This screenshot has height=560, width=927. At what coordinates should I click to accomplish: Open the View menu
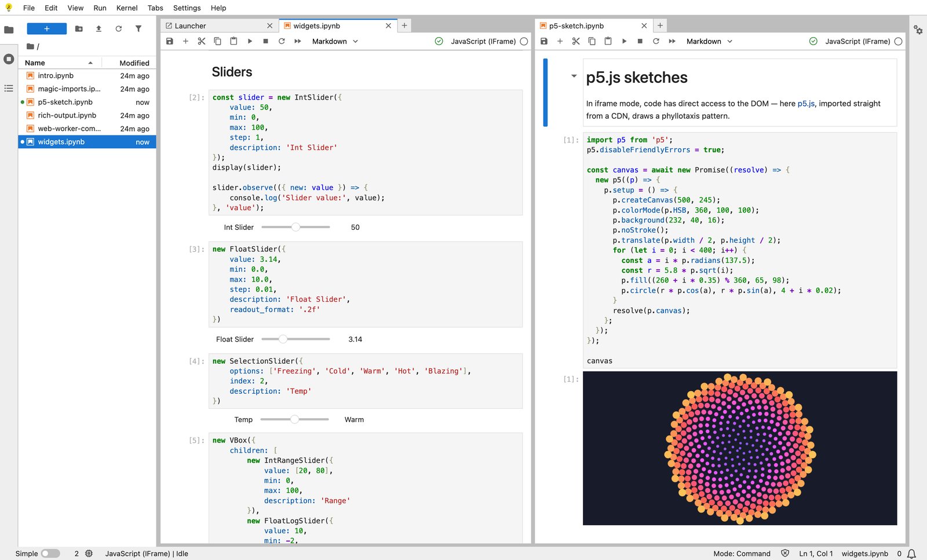pos(75,8)
